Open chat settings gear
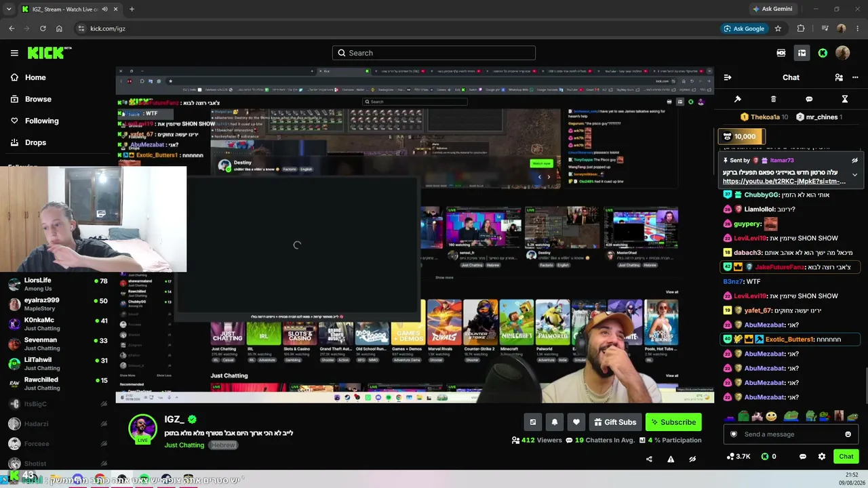This screenshot has height=488, width=868. tap(822, 456)
